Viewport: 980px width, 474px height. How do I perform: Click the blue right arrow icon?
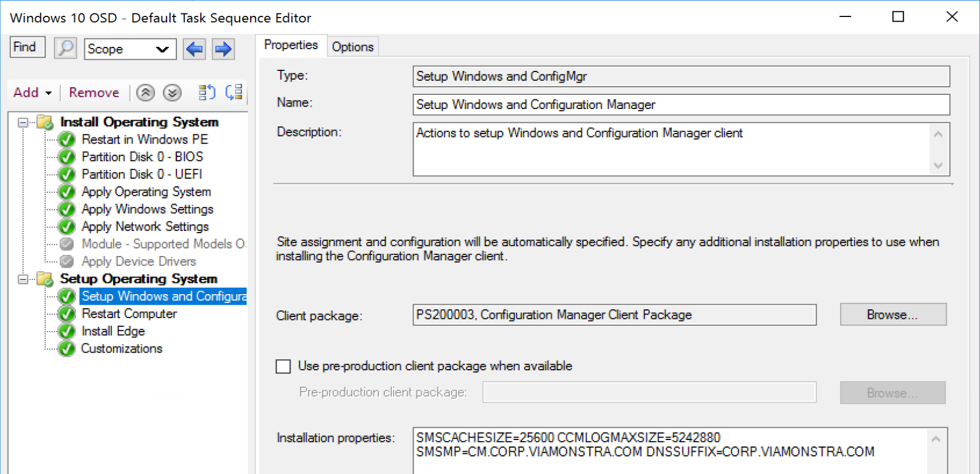pos(223,49)
